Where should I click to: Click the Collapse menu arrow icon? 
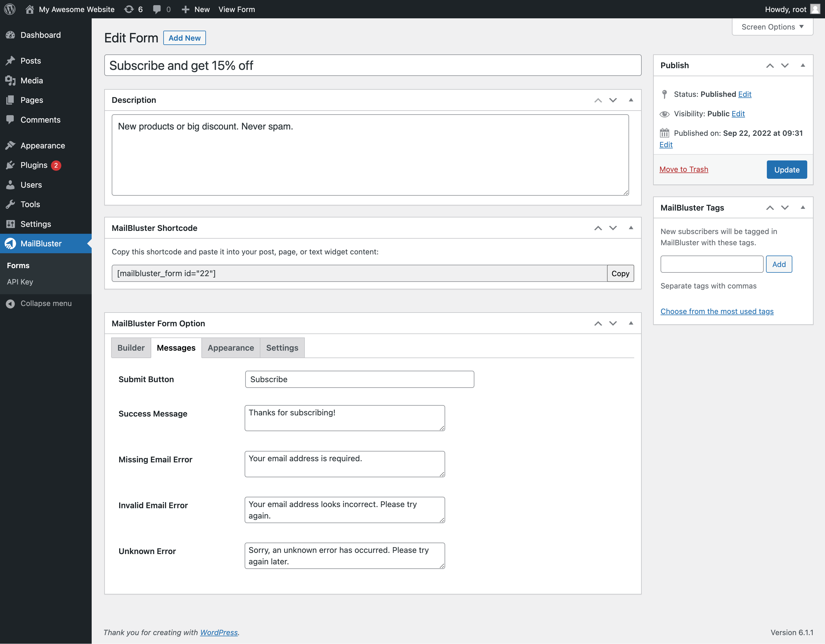click(11, 304)
